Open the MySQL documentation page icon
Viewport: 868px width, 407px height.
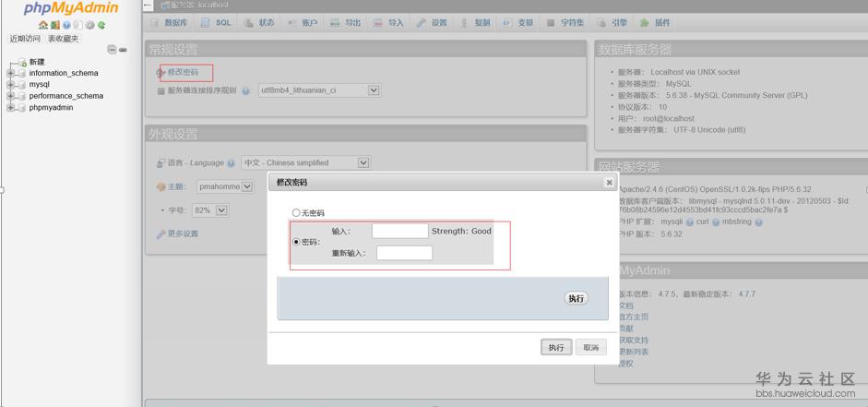click(78, 26)
